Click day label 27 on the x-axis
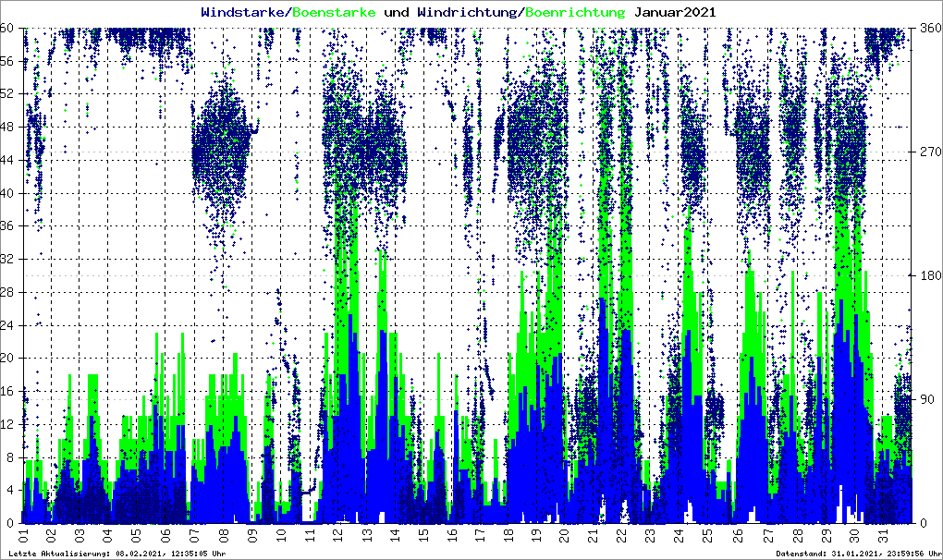The image size is (943, 560). (768, 535)
